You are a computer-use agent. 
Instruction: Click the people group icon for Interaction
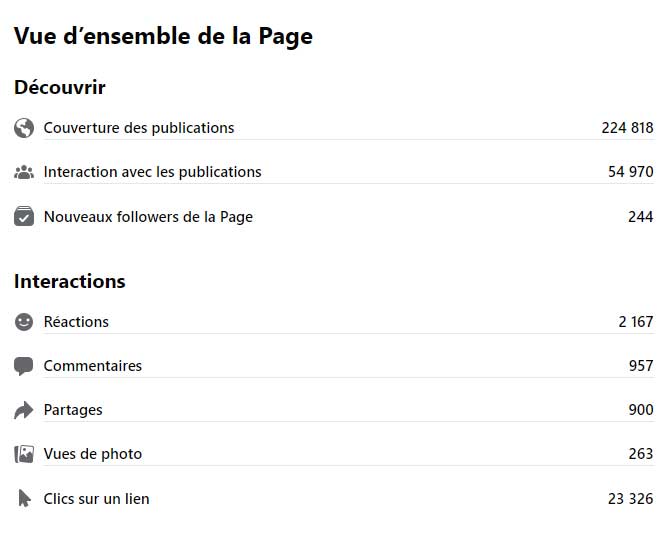tap(24, 172)
